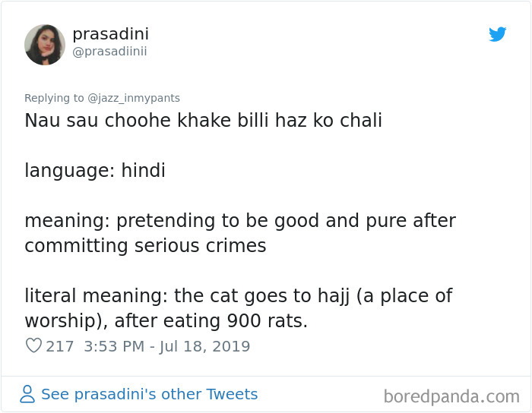The image size is (532, 413).
Task: Click the 217 likes count
Action: pyautogui.click(x=60, y=346)
